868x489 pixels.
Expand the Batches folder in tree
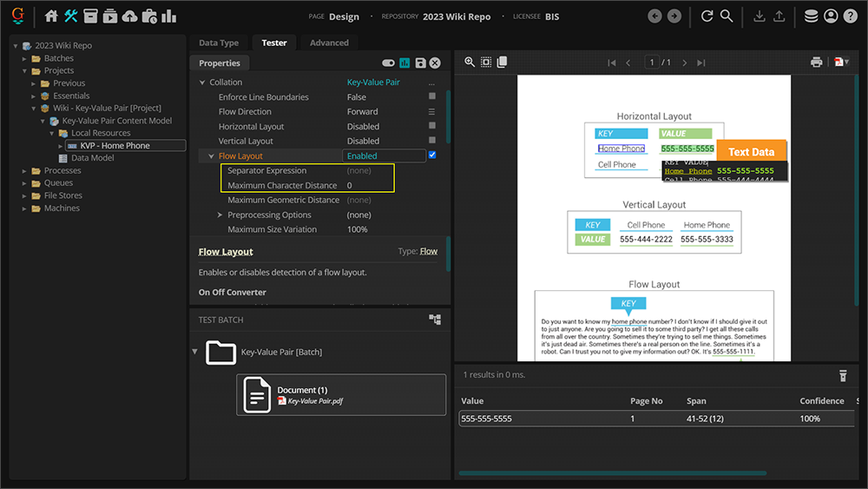(25, 58)
